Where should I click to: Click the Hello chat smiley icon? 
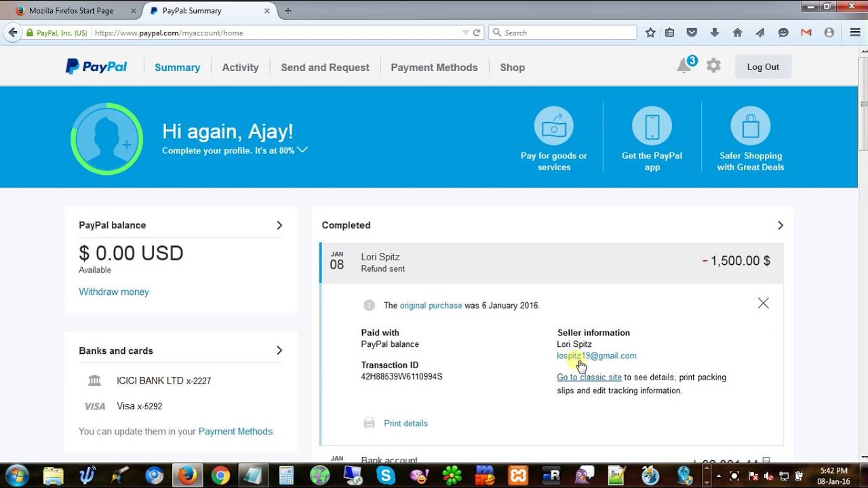click(783, 33)
